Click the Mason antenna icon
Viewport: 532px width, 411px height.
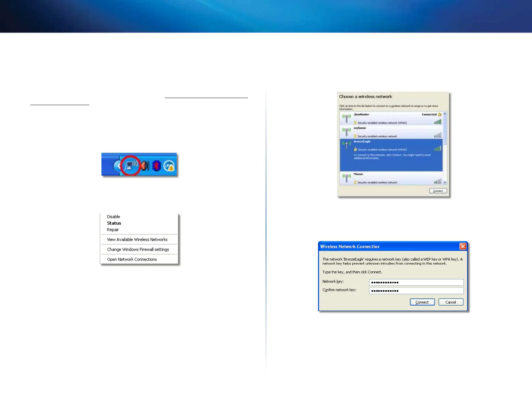tap(346, 178)
